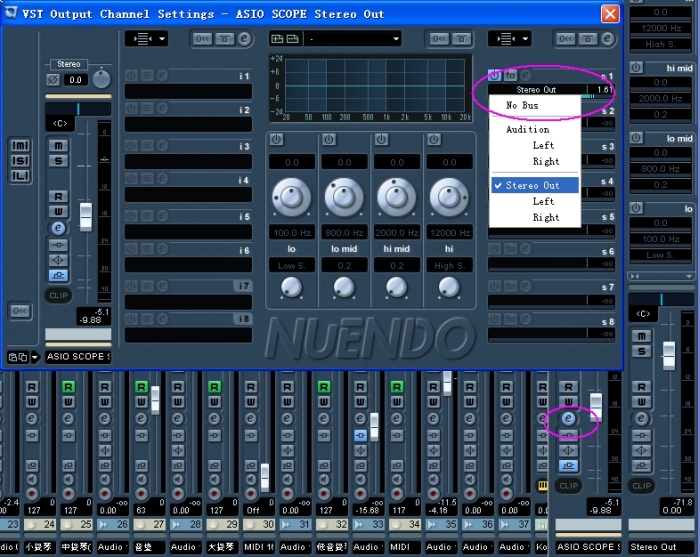Click the panner display above <C>
Viewport: 700px width, 557px height.
pos(78,109)
